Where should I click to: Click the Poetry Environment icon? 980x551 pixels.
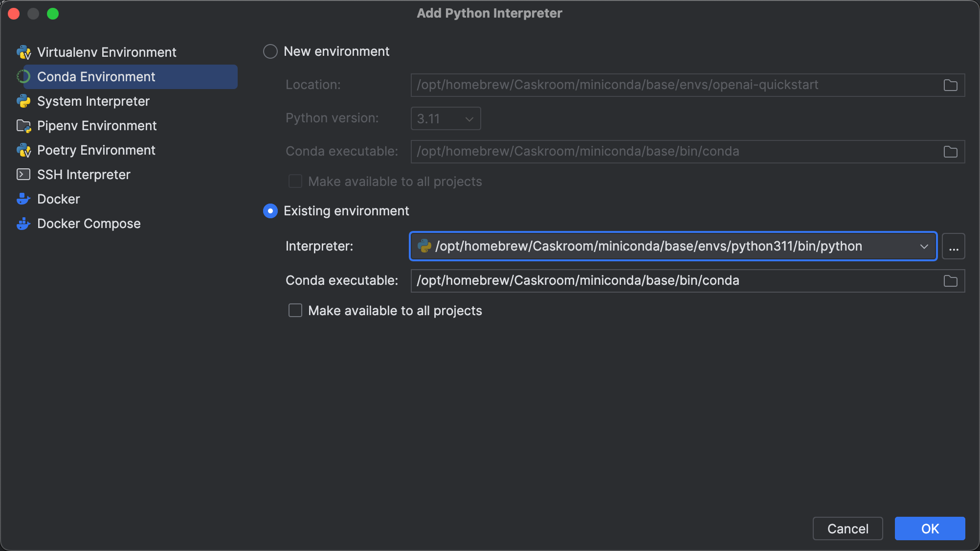coord(23,150)
